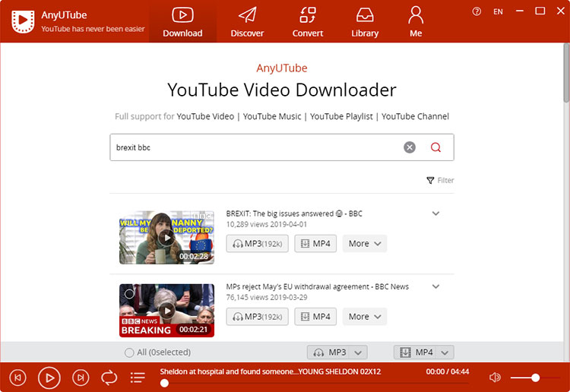This screenshot has height=392, width=570.
Task: Play the BREXIT big issues thumbnail
Action: coord(167,238)
